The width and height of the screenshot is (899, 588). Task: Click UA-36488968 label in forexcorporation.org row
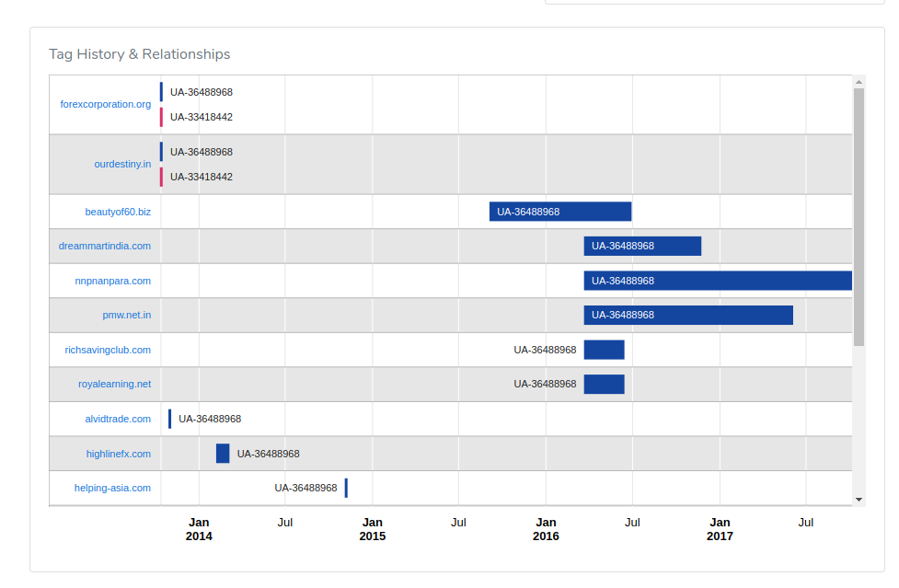click(x=202, y=92)
